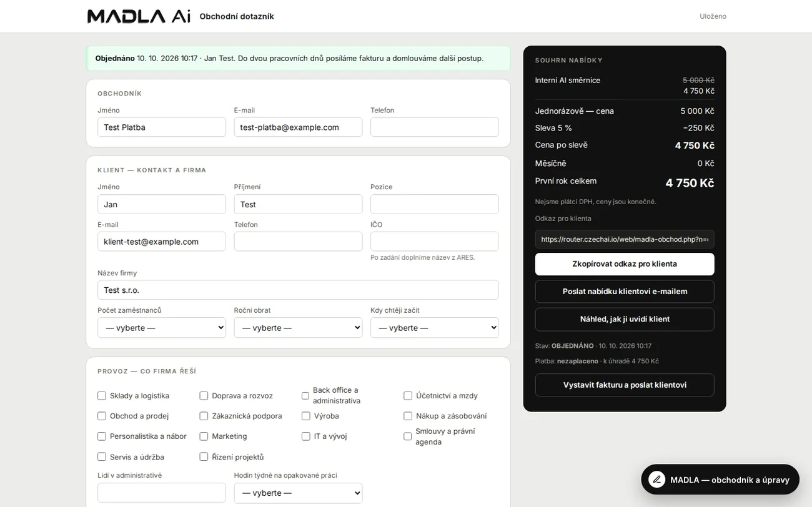Focus the Lidí v administrativě field

coord(162,493)
